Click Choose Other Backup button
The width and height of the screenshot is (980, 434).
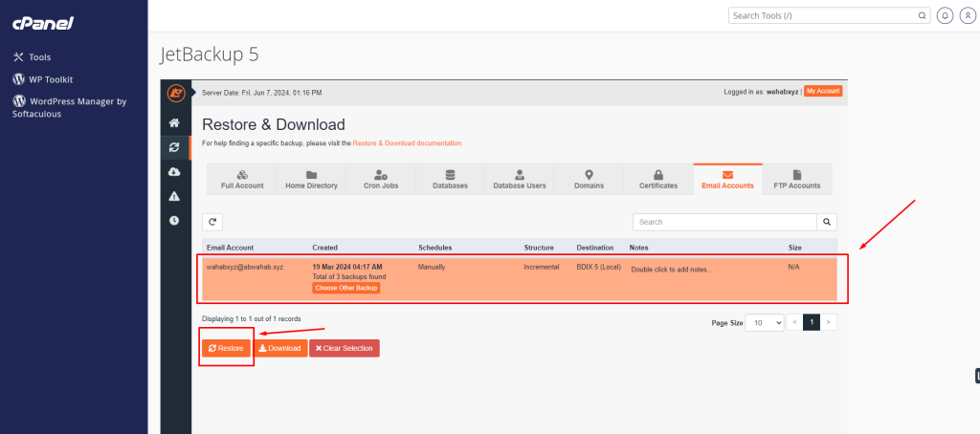[346, 288]
